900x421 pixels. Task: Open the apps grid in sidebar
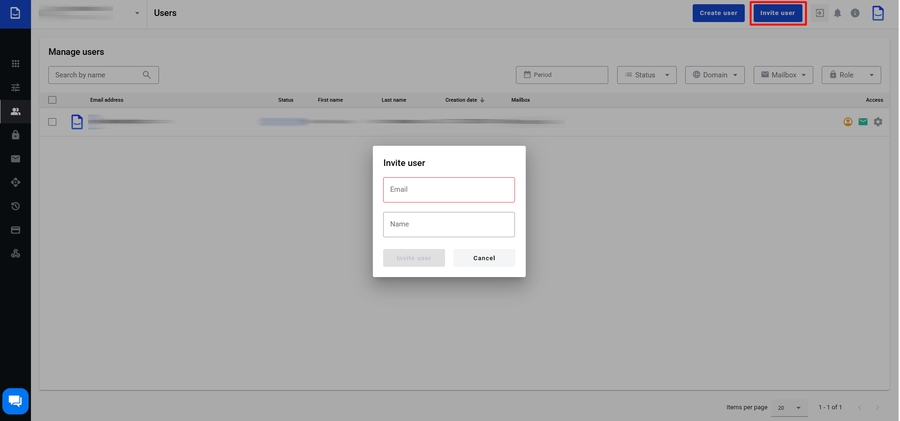tap(15, 64)
